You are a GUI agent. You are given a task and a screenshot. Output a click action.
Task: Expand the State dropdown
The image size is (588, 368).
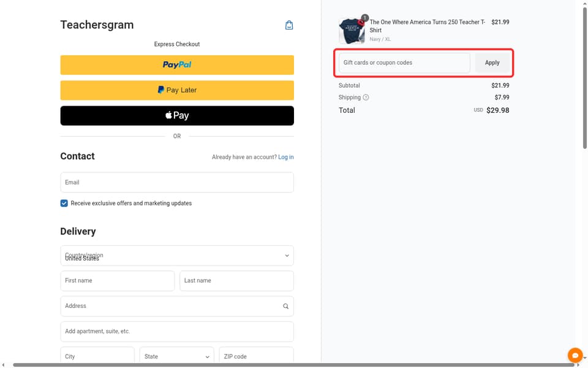coord(176,356)
